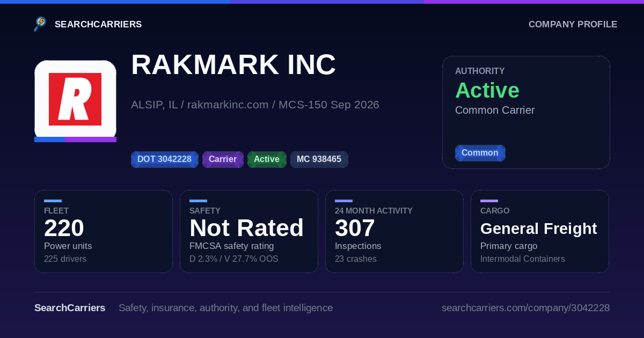Screen dimensions: 644x338
Task: Click the SearchCarriers footer brand name
Action: point(70,308)
